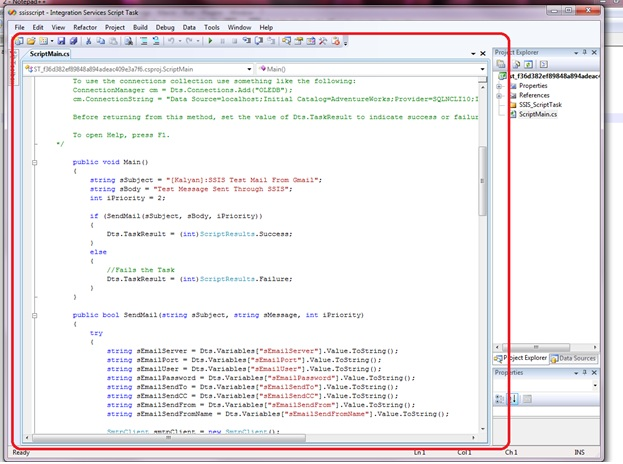Image resolution: width=623 pixels, height=464 pixels.
Task: Click the Property Pages icon in Properties panel
Action: (527, 399)
